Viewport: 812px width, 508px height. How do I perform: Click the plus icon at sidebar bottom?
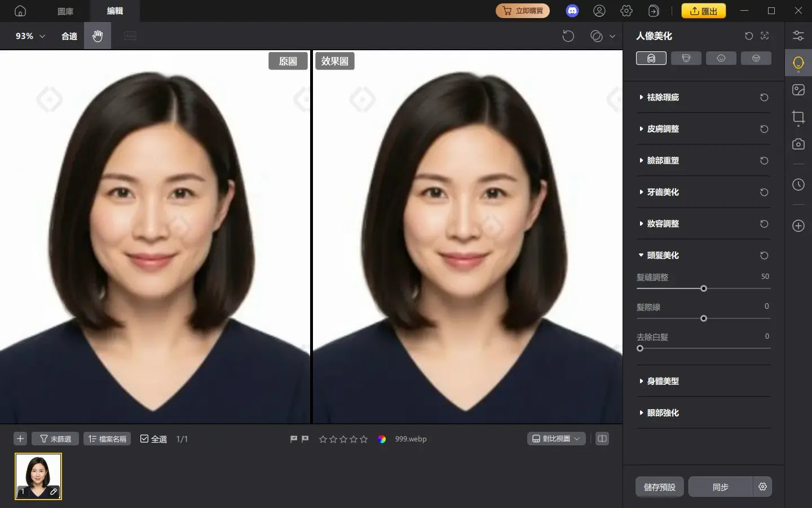(x=798, y=226)
